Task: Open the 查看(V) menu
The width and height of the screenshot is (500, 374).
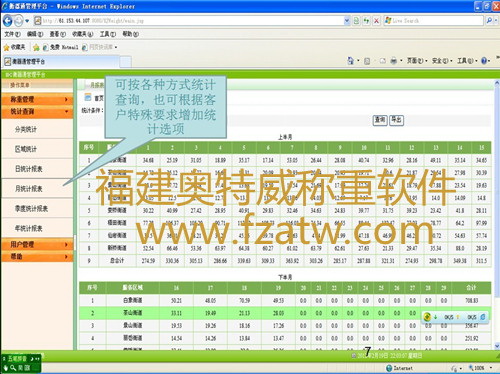Action: click(x=57, y=34)
